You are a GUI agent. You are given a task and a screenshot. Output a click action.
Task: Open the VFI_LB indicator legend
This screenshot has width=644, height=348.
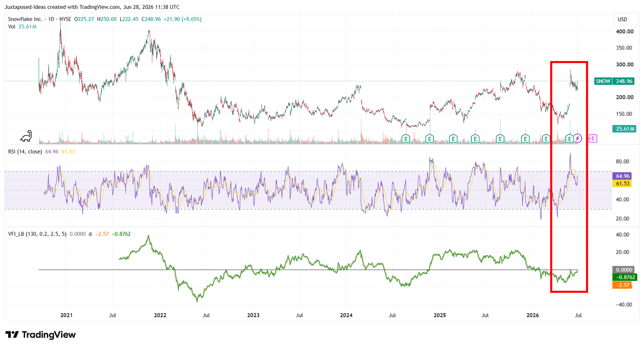37,234
